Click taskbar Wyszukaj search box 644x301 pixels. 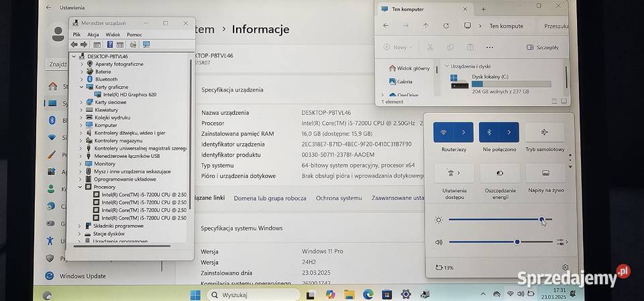point(254,294)
